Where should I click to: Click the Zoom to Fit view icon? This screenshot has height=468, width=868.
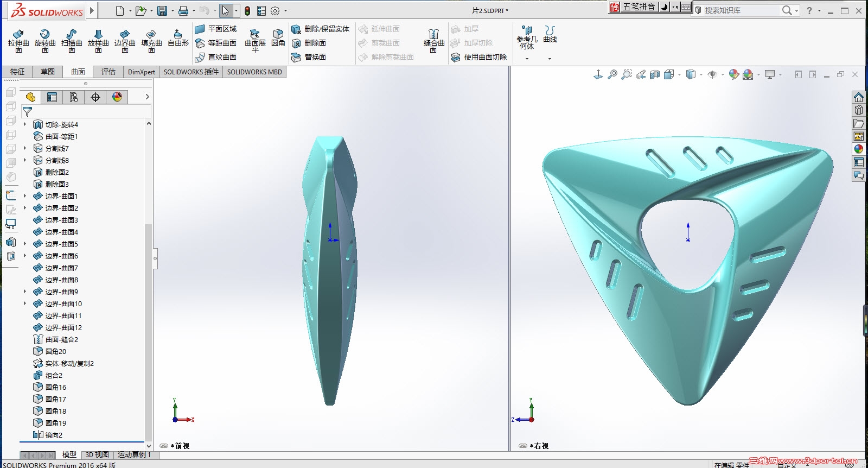612,74
